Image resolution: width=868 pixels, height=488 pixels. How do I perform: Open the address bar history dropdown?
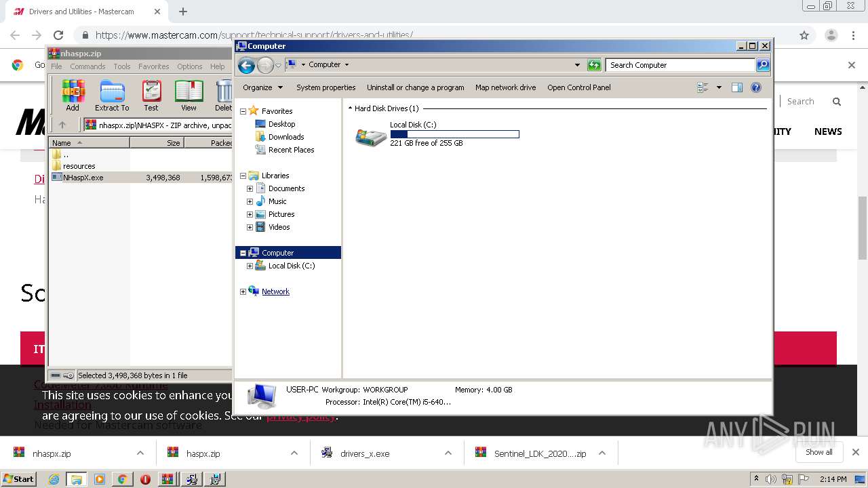pos(577,65)
